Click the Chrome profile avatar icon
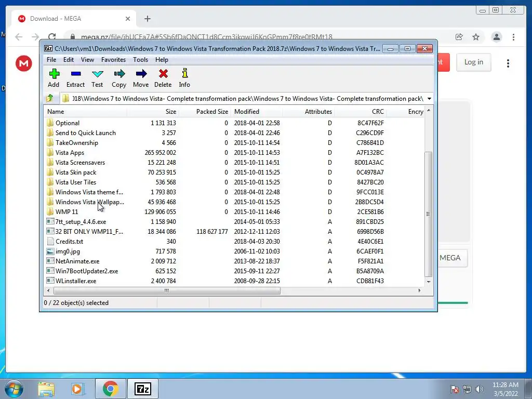The image size is (532, 399). 497,37
